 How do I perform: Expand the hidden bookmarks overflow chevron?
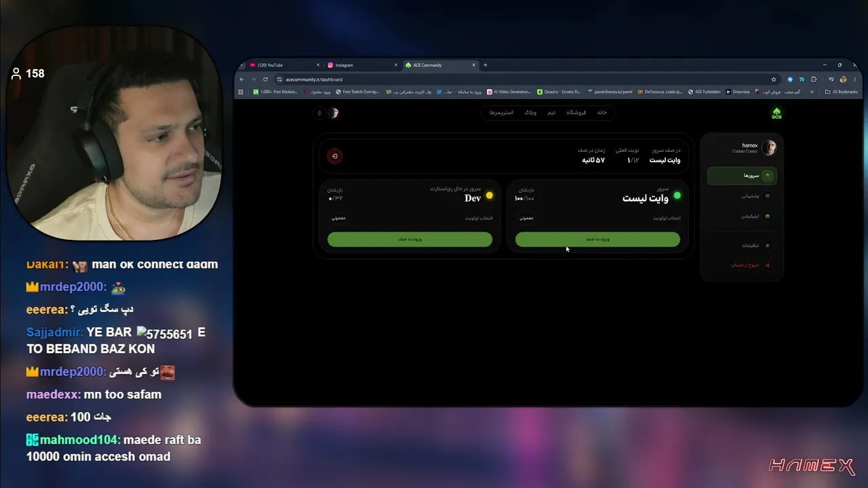coord(812,91)
